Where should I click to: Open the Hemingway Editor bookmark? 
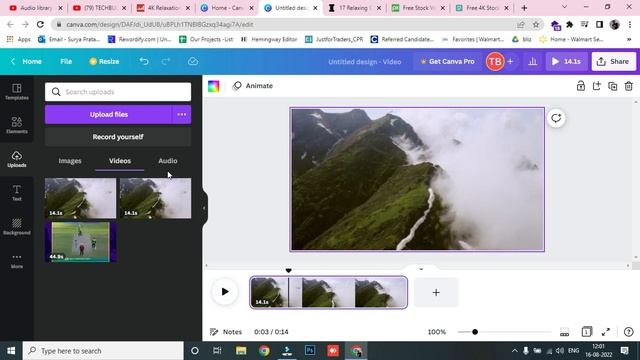click(x=269, y=39)
